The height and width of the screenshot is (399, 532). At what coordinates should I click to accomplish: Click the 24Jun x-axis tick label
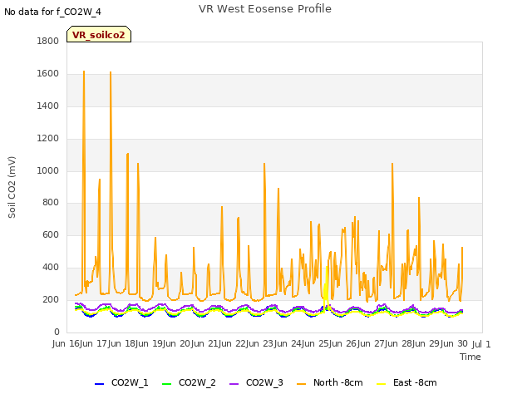pyautogui.click(x=303, y=343)
